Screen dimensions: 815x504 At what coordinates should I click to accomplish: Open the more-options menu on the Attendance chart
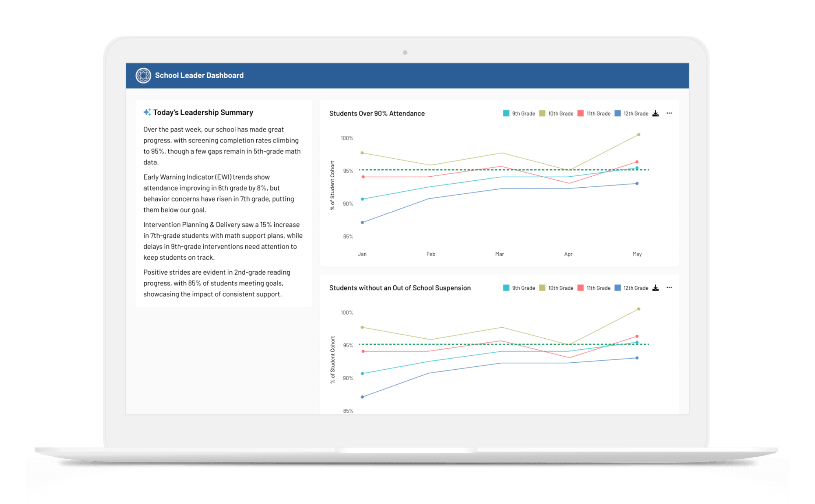(669, 114)
